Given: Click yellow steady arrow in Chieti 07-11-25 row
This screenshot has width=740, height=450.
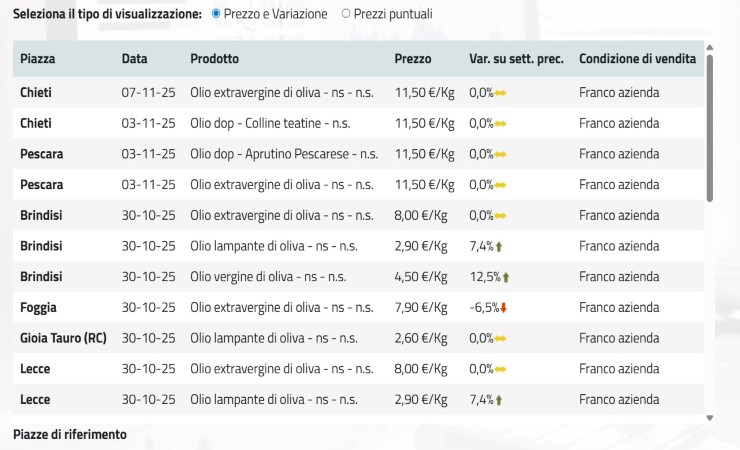Looking at the screenshot, I should 501,93.
